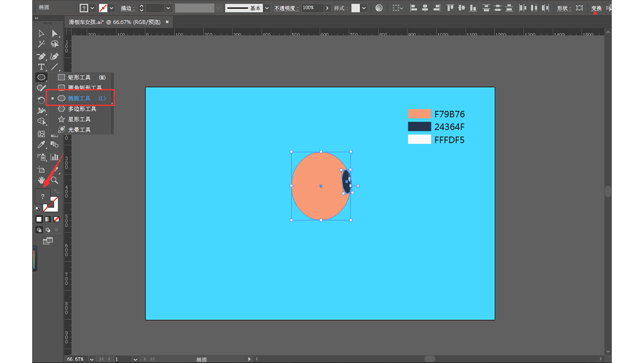Viewport: 644px width, 363px height.
Task: Set solid Color fill mode
Action: pos(39,219)
